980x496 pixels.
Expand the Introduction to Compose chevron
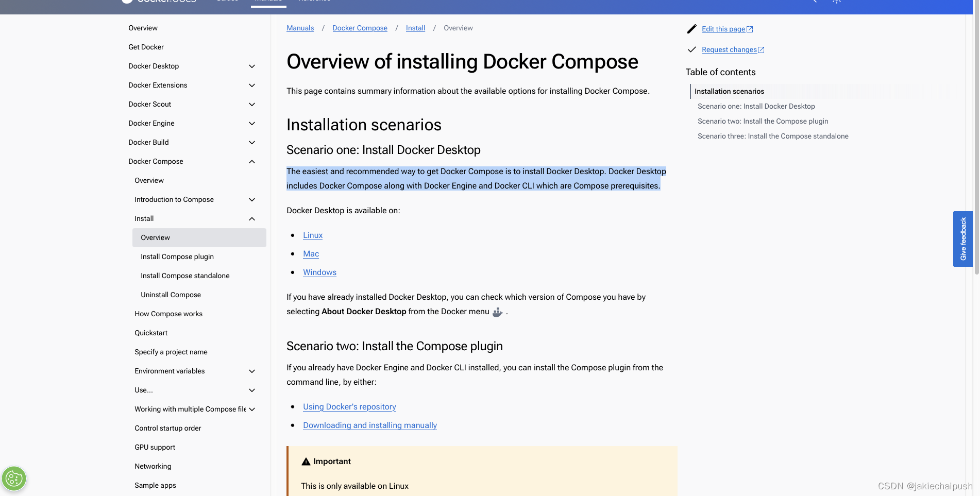point(252,200)
